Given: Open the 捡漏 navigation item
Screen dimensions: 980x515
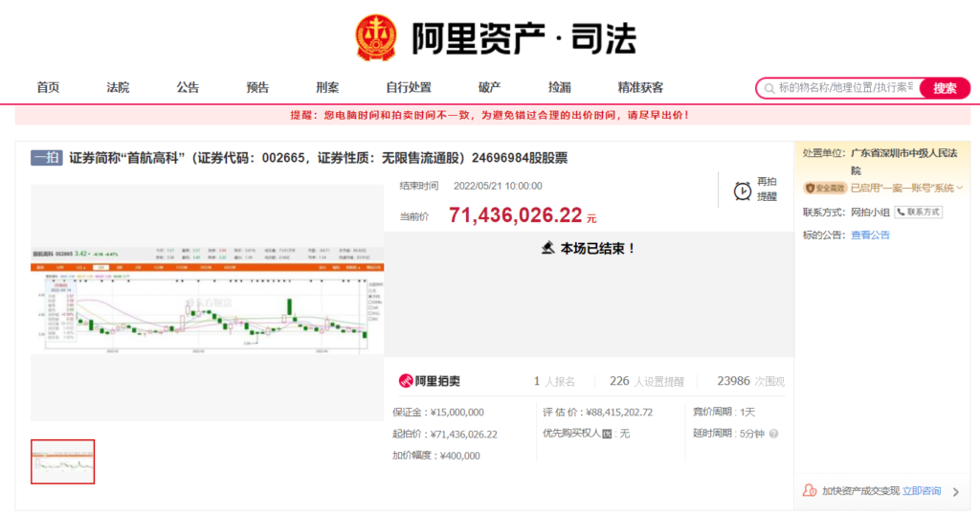Looking at the screenshot, I should click(x=560, y=88).
